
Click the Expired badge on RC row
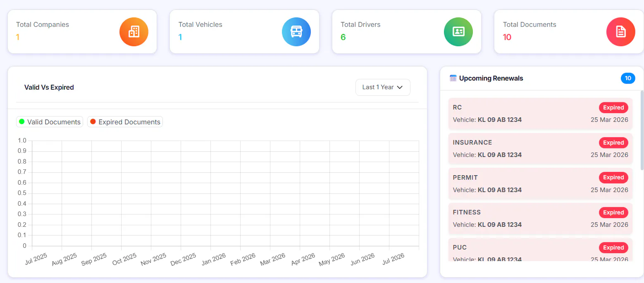[x=613, y=107]
